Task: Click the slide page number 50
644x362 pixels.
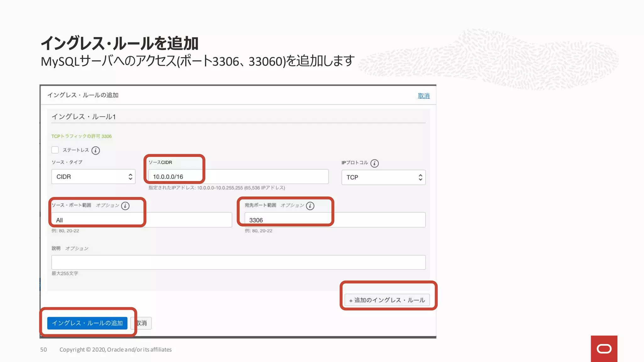Action: coord(43,349)
